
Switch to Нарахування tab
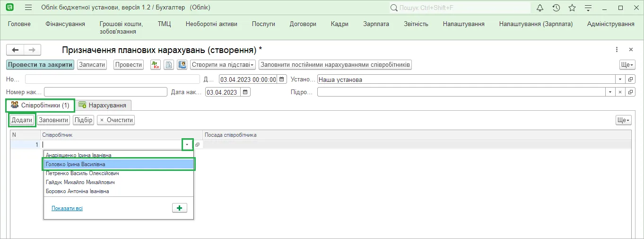click(x=103, y=105)
